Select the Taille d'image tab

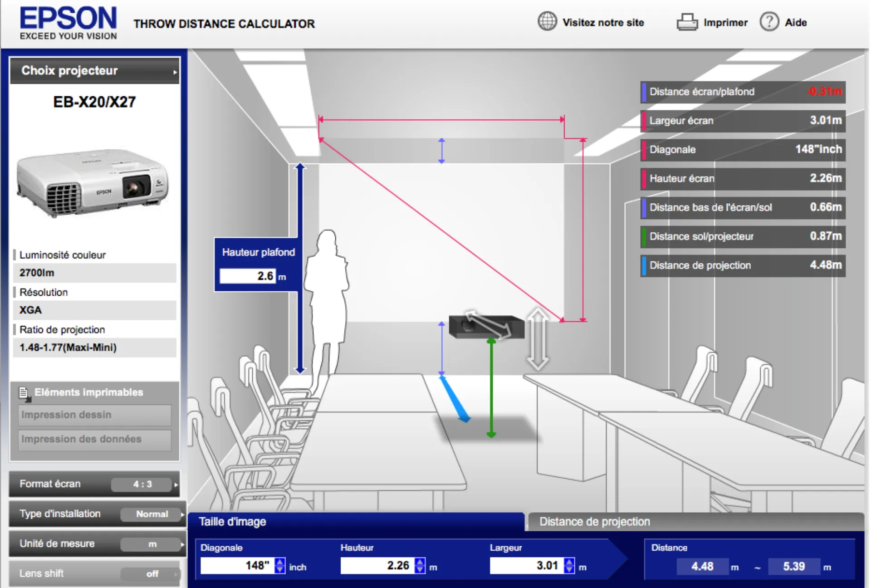pyautogui.click(x=232, y=522)
